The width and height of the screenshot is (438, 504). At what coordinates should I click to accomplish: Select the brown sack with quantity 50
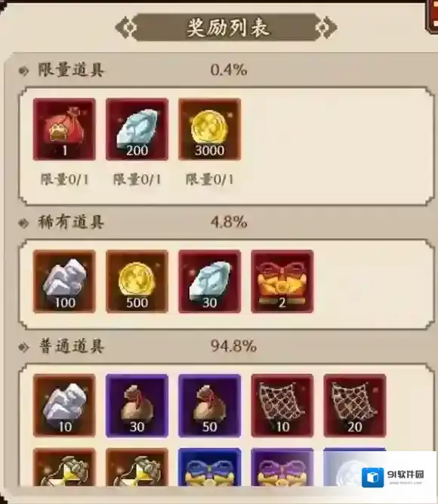tap(209, 405)
